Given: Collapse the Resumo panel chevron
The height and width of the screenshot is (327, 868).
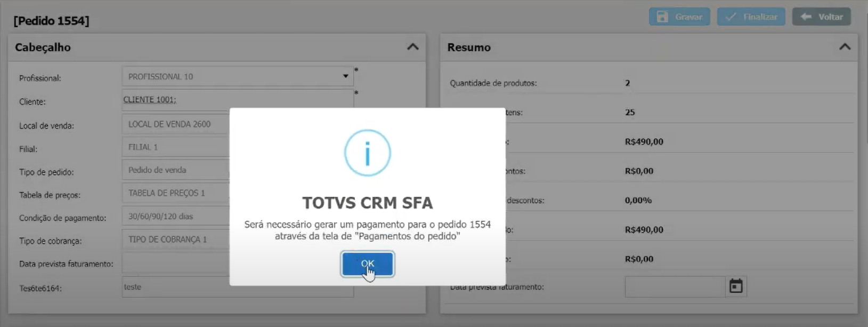Looking at the screenshot, I should (845, 47).
